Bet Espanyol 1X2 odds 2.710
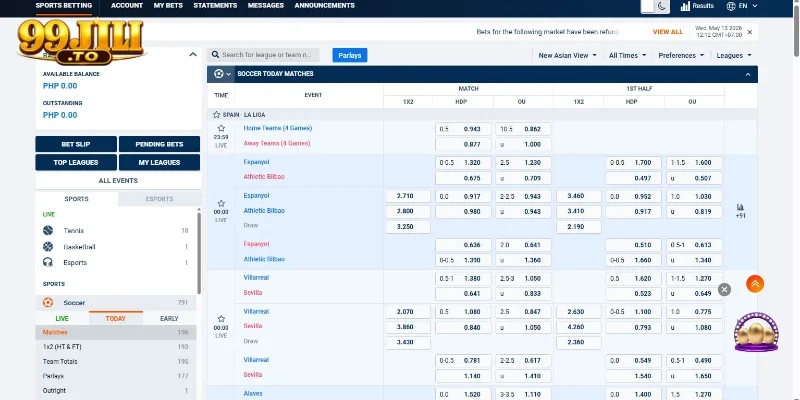Viewport: 800px width, 400px height. 408,196
